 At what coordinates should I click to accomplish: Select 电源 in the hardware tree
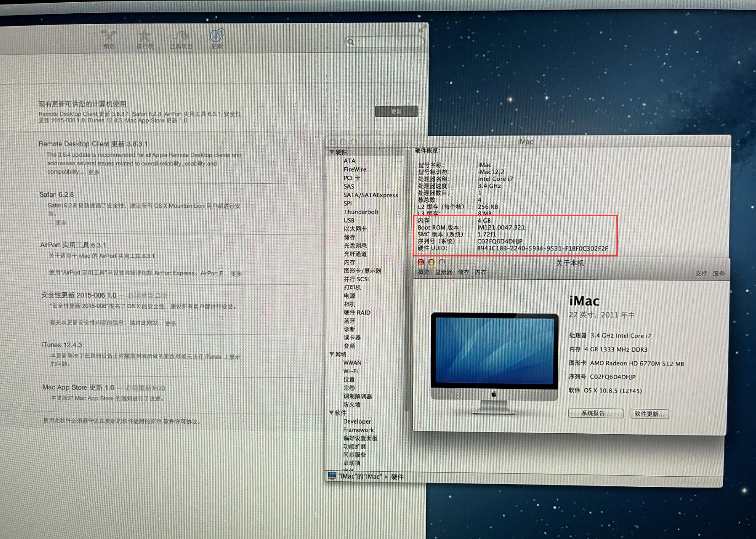349,296
